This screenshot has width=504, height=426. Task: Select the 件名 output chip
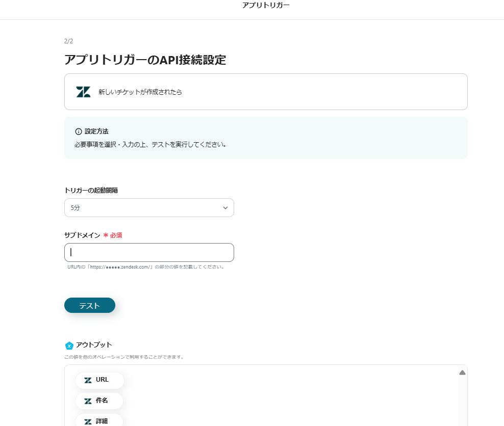pos(99,401)
